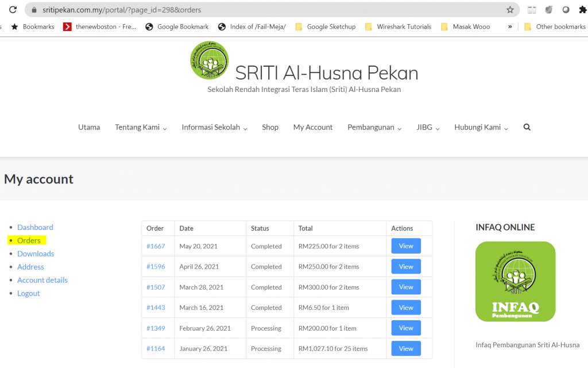The image size is (588, 368).
Task: Click the SRITI school logo in header
Action: click(209, 60)
